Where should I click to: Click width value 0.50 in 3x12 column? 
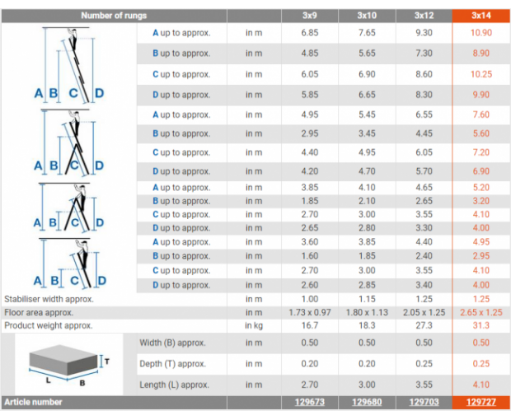pos(424,343)
